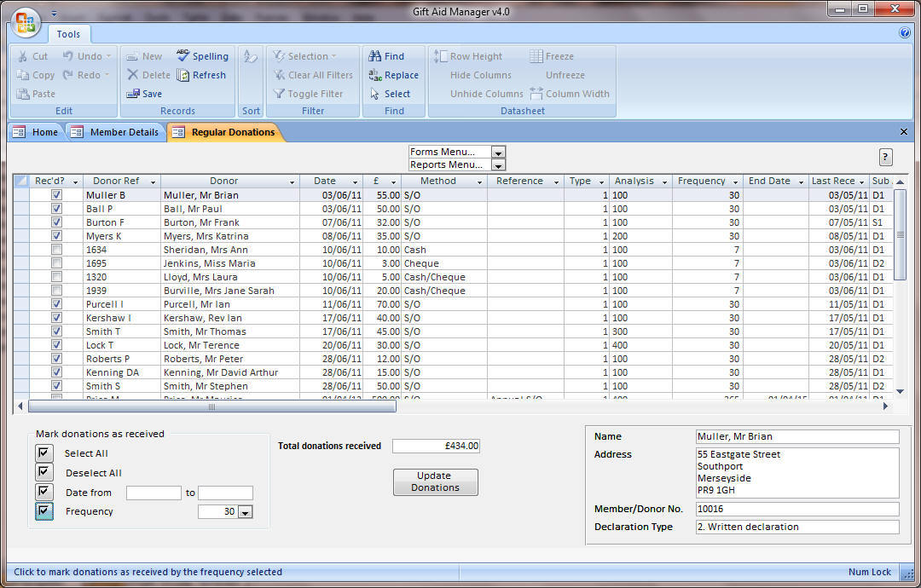This screenshot has width=921, height=588.
Task: Toggle the Frequency checkbox button
Action: point(44,511)
